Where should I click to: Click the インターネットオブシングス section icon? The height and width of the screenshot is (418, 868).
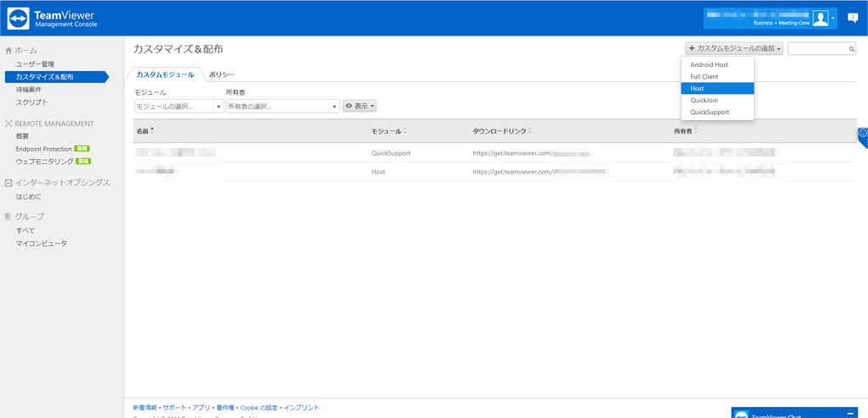tap(8, 183)
